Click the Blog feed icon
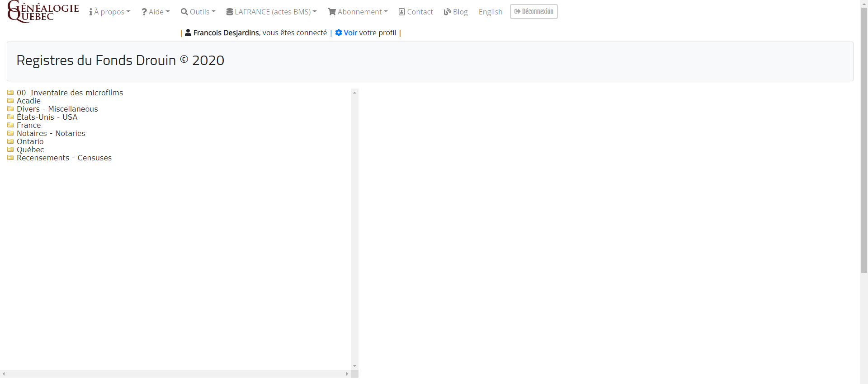This screenshot has width=868, height=384. (447, 12)
